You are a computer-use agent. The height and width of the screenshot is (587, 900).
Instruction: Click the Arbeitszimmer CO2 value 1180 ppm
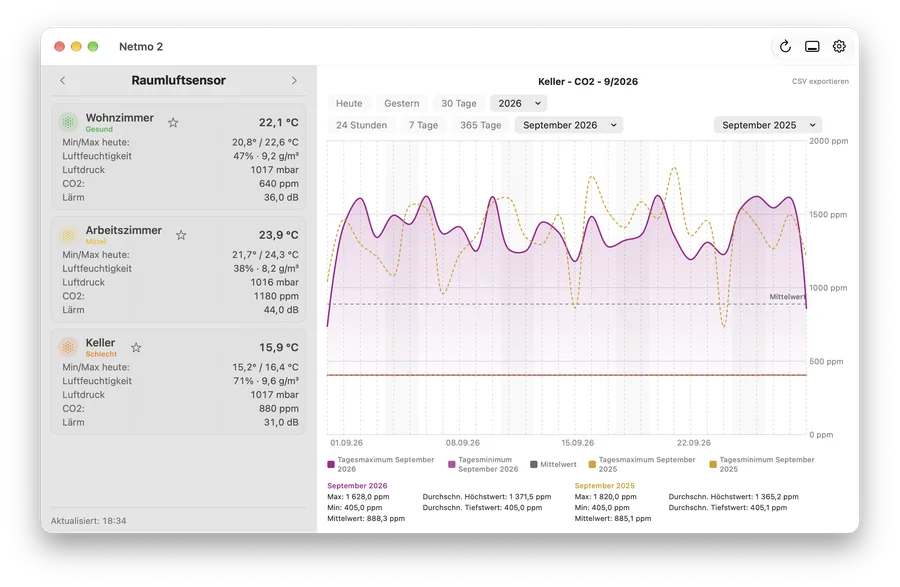pyautogui.click(x=276, y=296)
